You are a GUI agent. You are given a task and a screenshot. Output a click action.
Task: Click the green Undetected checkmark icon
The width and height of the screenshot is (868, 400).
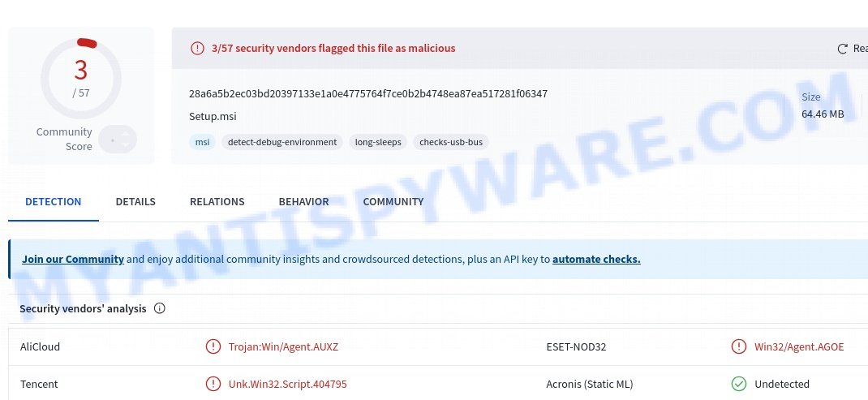pos(738,384)
